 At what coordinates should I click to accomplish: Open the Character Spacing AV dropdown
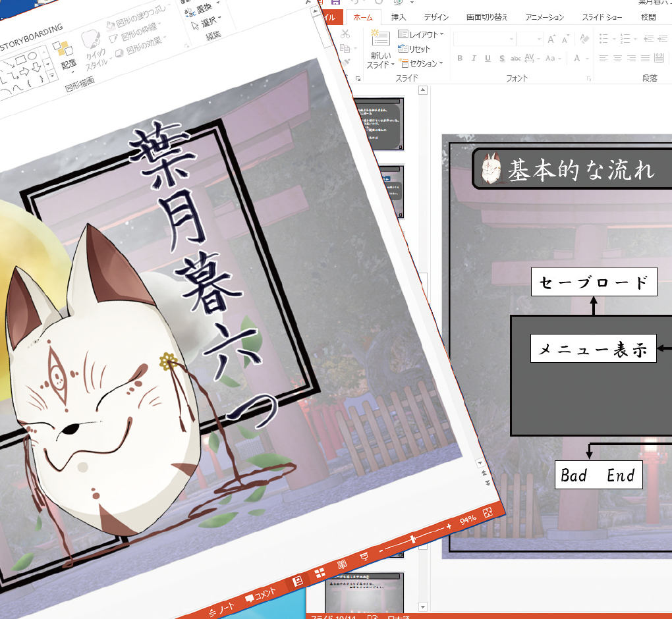pos(532,58)
